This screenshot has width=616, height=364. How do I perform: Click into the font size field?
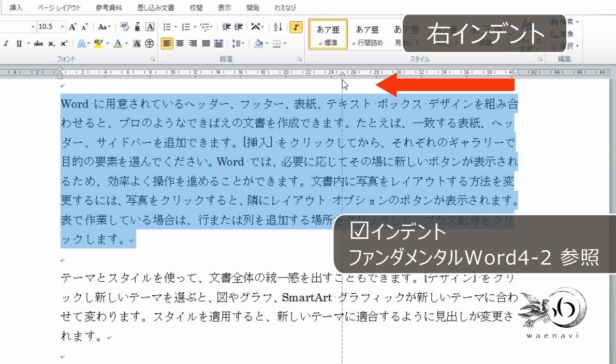[x=48, y=27]
